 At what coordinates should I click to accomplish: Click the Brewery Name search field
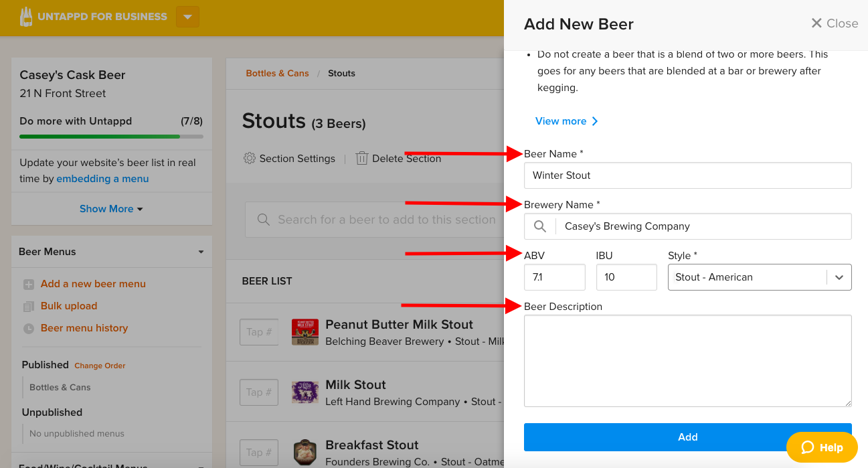click(x=687, y=226)
